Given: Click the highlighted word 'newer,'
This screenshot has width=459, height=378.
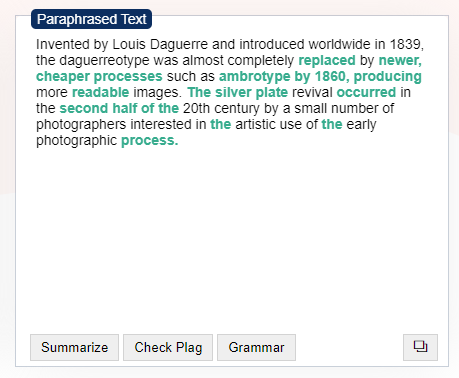Looking at the screenshot, I should coord(400,60).
